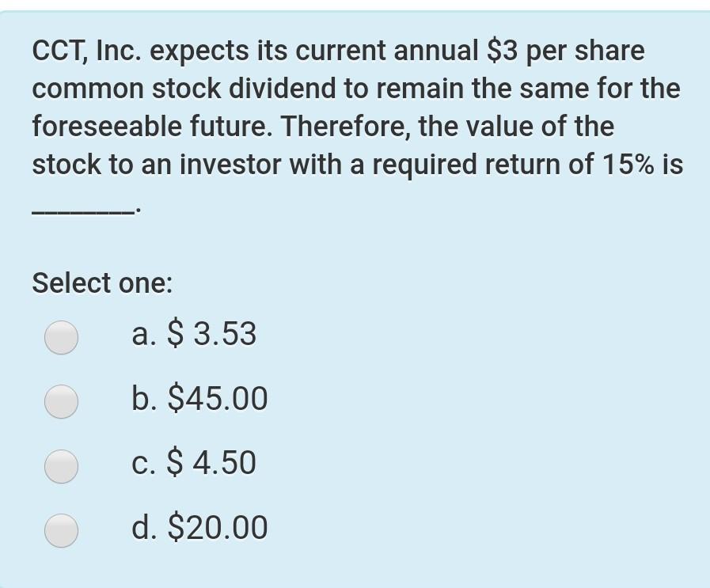Choose the $20.00 answer choice
Screen dimensions: 710x588
click(x=198, y=528)
